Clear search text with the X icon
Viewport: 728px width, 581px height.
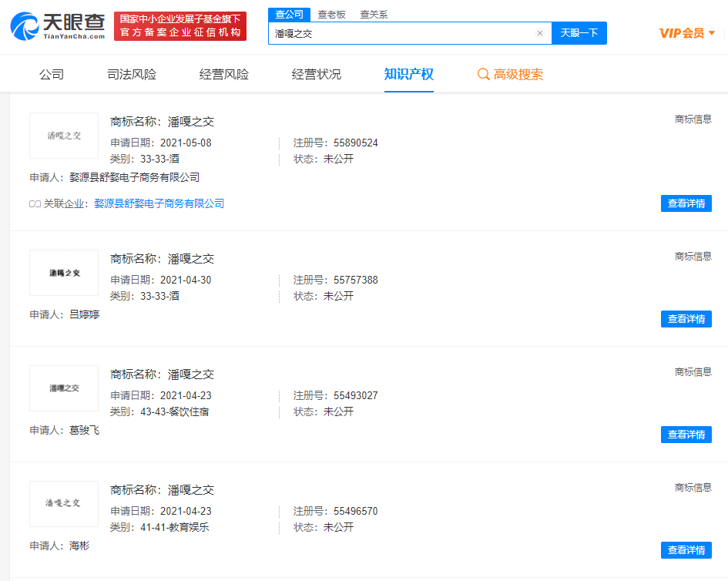[x=540, y=33]
